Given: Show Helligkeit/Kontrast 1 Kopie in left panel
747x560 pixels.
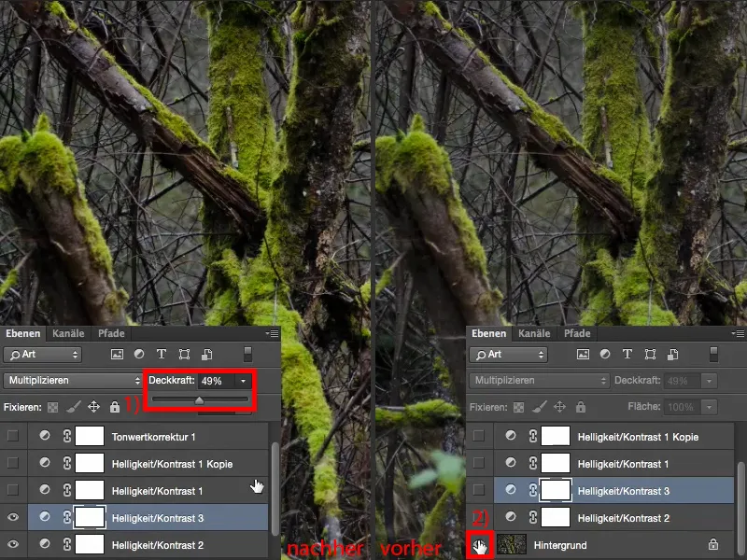Looking at the screenshot, I should point(13,463).
